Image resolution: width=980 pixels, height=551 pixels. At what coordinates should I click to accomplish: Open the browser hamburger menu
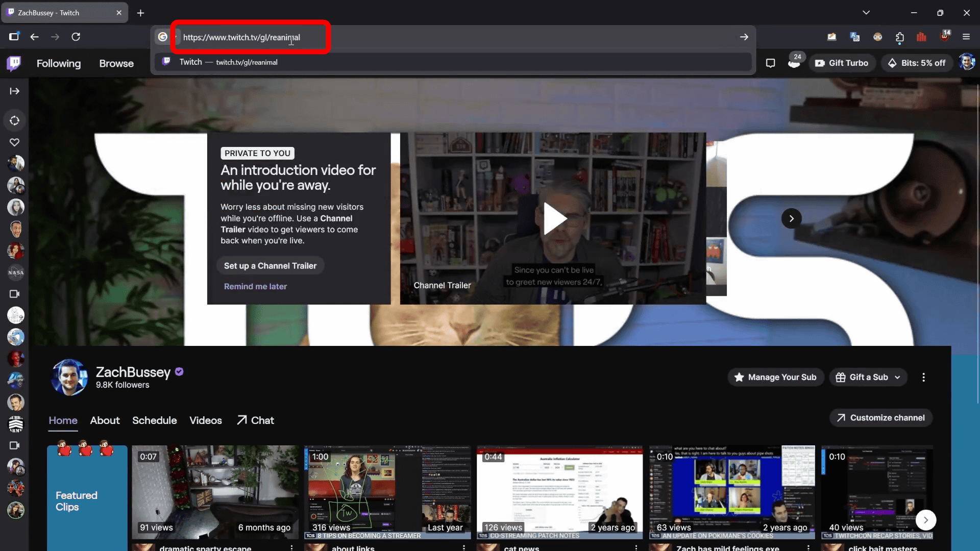[966, 37]
